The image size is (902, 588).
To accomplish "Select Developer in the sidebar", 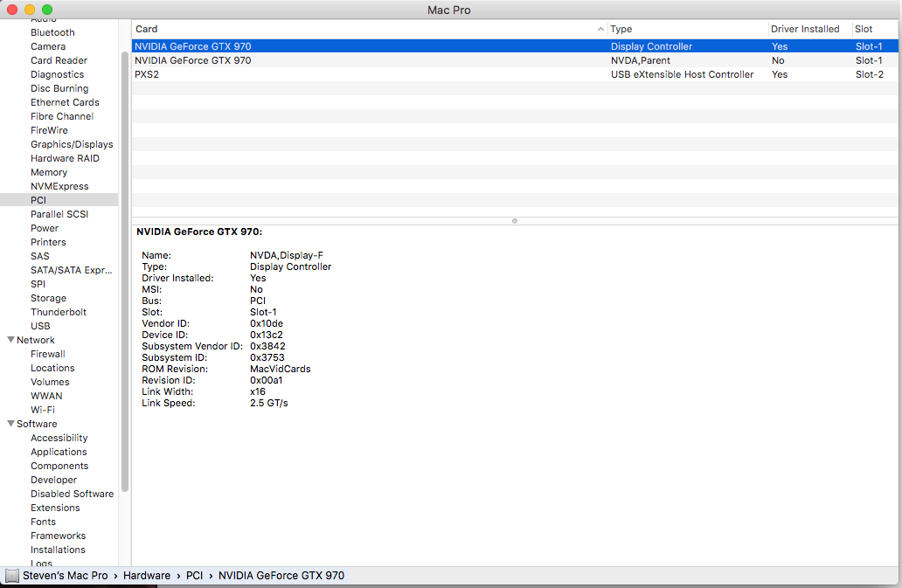I will click(x=53, y=480).
